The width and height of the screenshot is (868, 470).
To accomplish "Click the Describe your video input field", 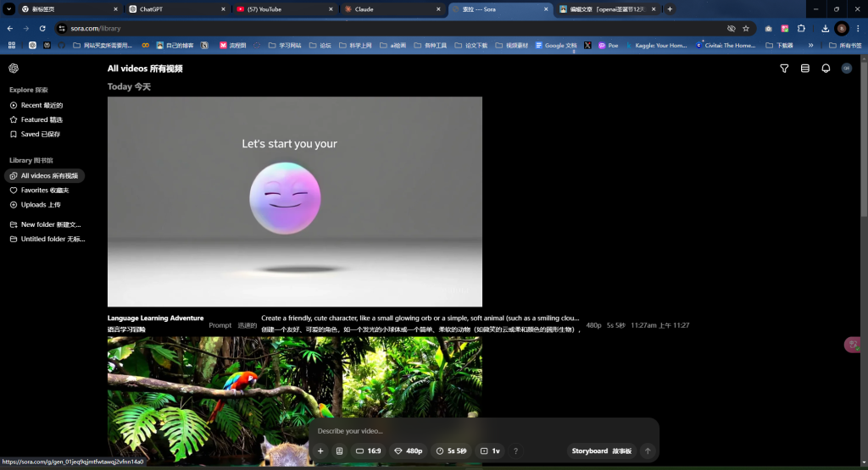I will pyautogui.click(x=475, y=431).
